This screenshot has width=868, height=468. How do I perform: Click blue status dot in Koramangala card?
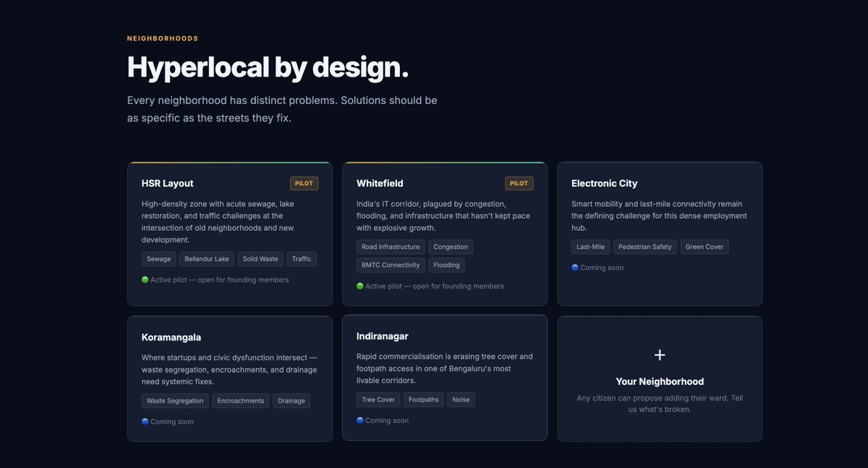145,422
